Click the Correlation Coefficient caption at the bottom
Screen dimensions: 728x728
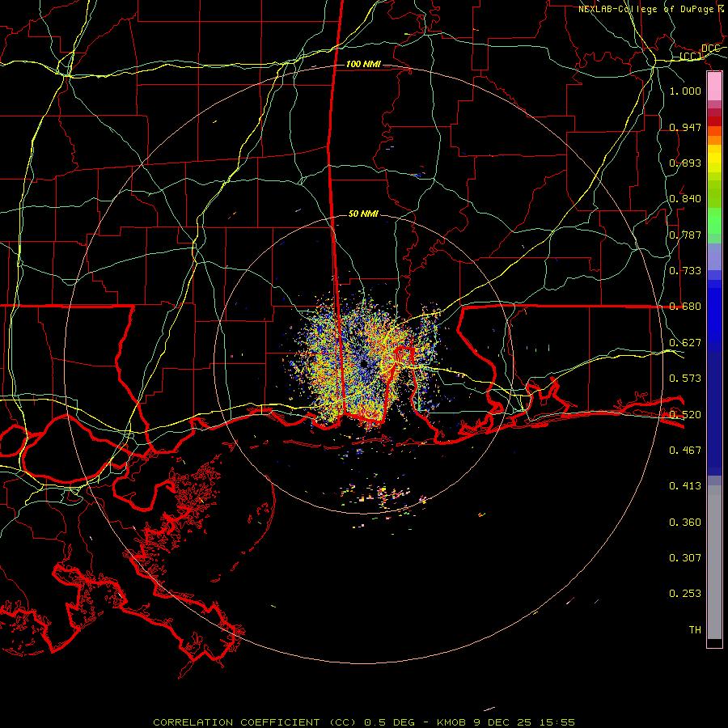(x=364, y=722)
